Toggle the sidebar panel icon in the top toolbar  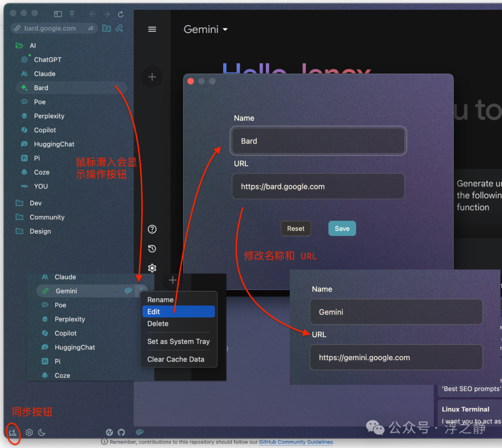[x=58, y=14]
